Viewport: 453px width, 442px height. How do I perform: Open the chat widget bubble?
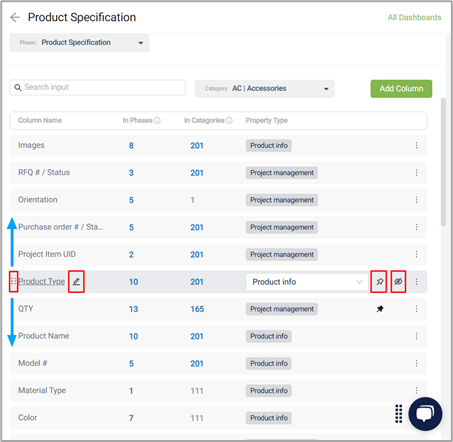425,414
